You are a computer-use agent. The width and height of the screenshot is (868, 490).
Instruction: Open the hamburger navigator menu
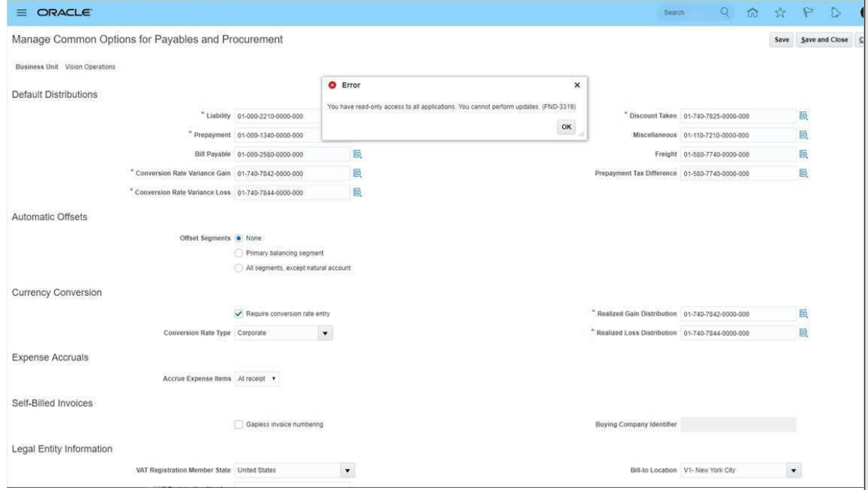pos(22,12)
